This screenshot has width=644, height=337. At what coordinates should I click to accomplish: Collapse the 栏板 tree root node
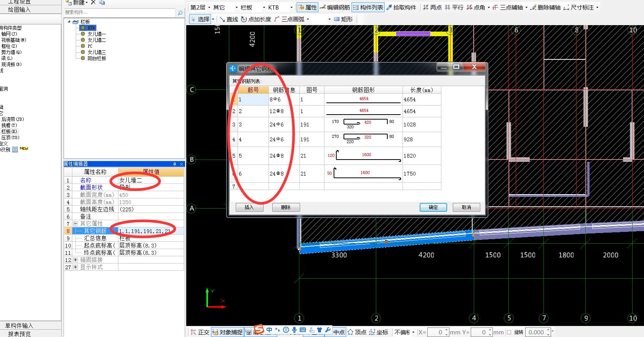pyautogui.click(x=69, y=22)
